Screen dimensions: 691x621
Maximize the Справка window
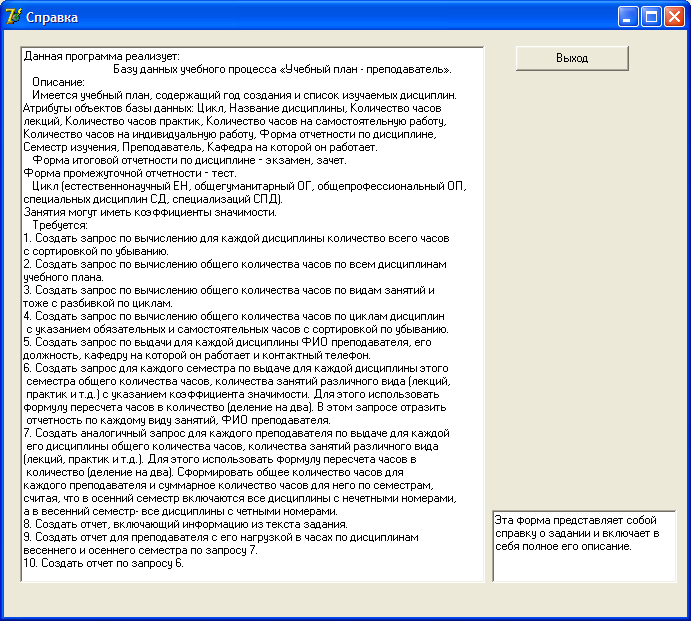point(651,17)
